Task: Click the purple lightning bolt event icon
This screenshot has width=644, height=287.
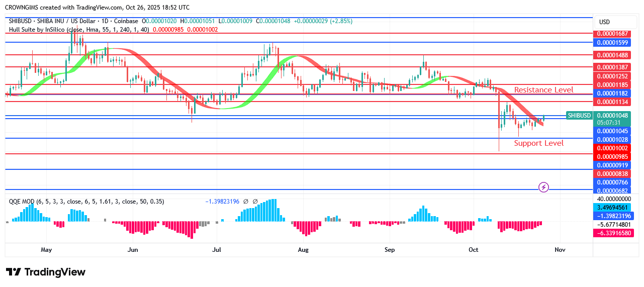Action: 543,187
